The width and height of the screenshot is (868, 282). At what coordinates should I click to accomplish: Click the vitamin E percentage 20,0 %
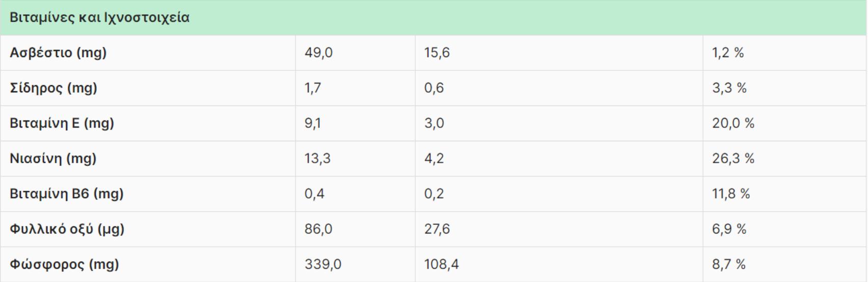click(733, 123)
